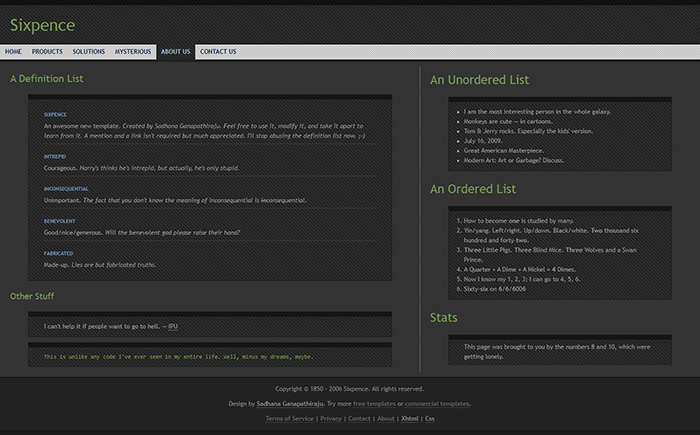Image resolution: width=700 pixels, height=435 pixels.
Task: Click the 'Unimportant' definition text
Action: (x=175, y=200)
